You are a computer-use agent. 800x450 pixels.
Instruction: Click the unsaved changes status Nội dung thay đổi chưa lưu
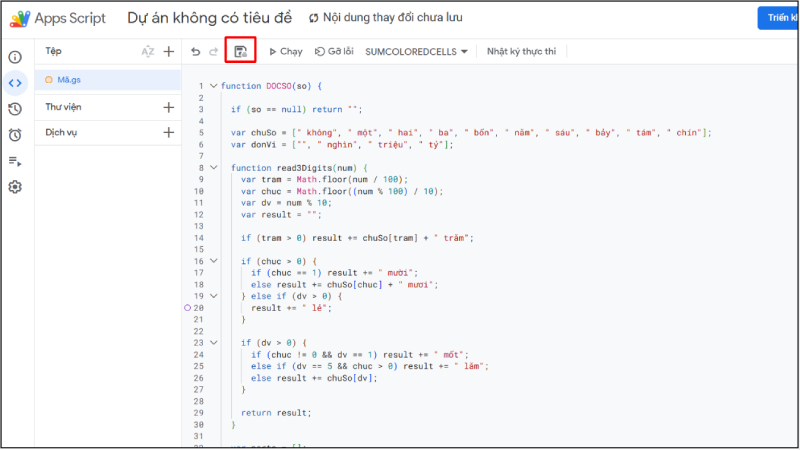[386, 18]
